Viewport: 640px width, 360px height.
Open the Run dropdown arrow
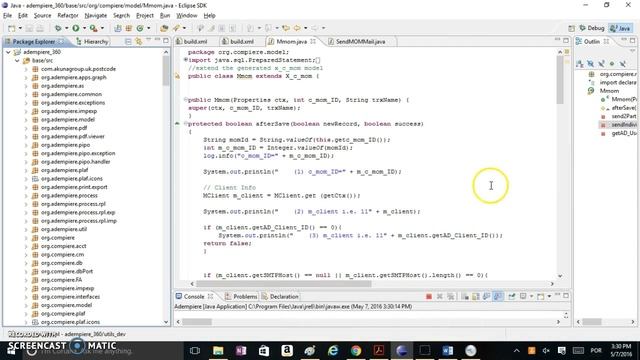(x=84, y=28)
